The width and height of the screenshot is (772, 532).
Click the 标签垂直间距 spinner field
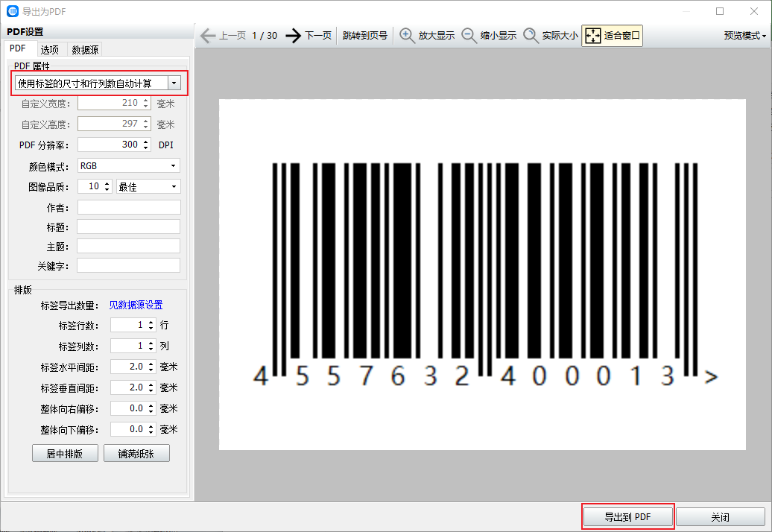point(133,387)
